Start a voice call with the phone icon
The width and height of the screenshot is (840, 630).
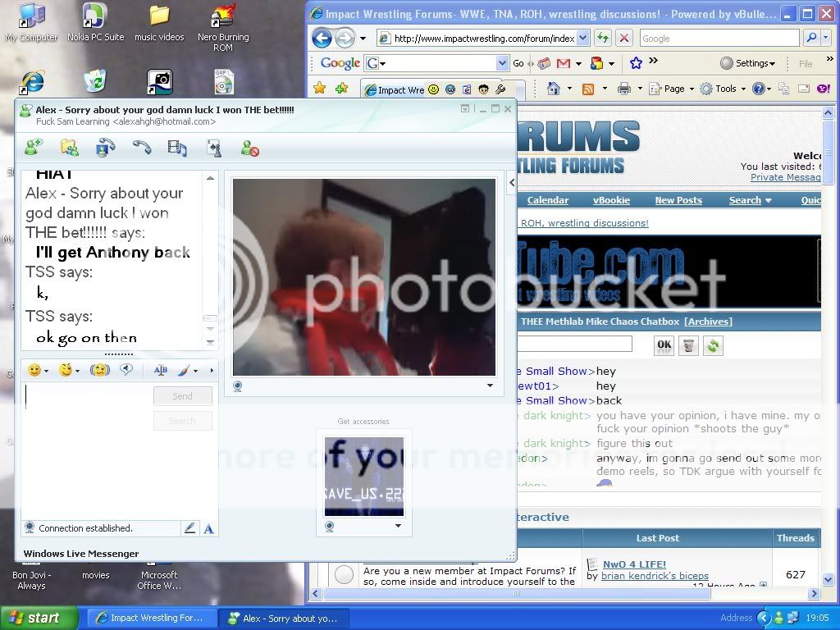141,148
